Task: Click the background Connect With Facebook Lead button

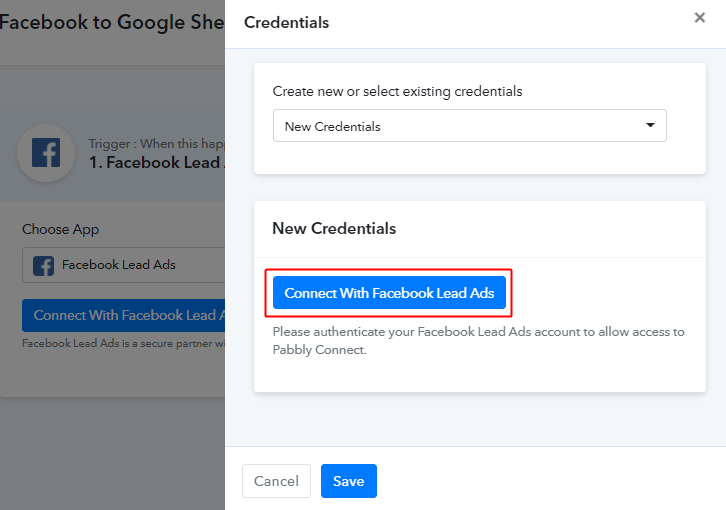Action: (124, 315)
